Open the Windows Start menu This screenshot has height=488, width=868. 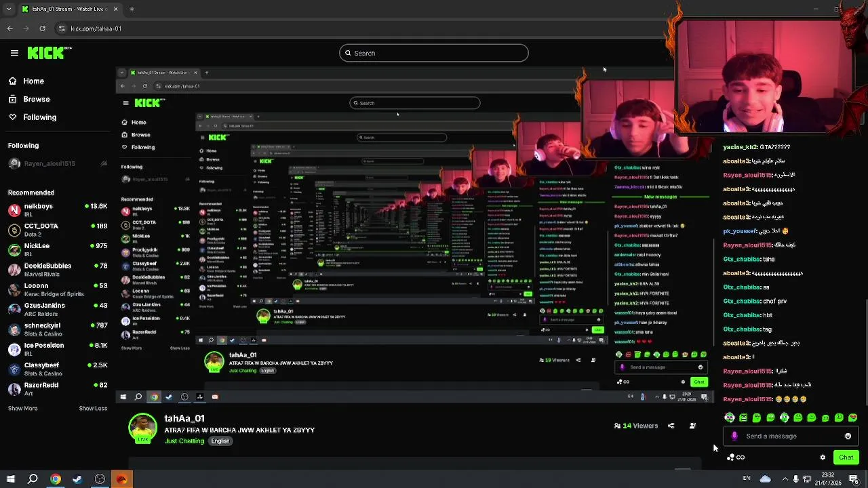pos(11,479)
